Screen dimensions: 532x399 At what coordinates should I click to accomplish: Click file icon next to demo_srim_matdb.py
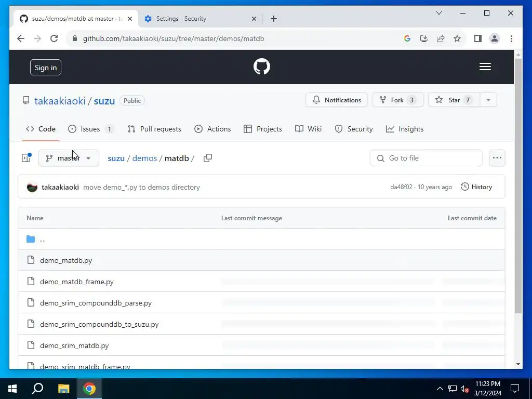[31, 345]
